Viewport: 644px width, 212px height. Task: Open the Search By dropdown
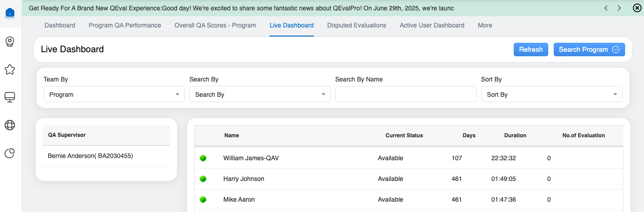260,95
